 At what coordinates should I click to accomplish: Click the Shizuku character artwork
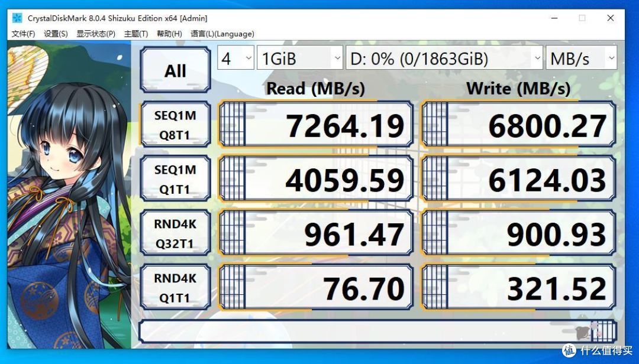point(69,194)
